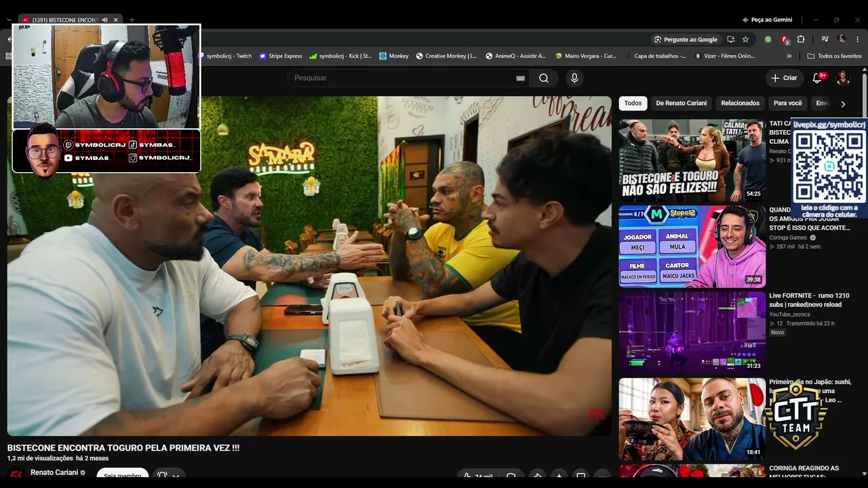Open the Renato Cariani channel avatar
This screenshot has height=488, width=868.
tap(16, 474)
